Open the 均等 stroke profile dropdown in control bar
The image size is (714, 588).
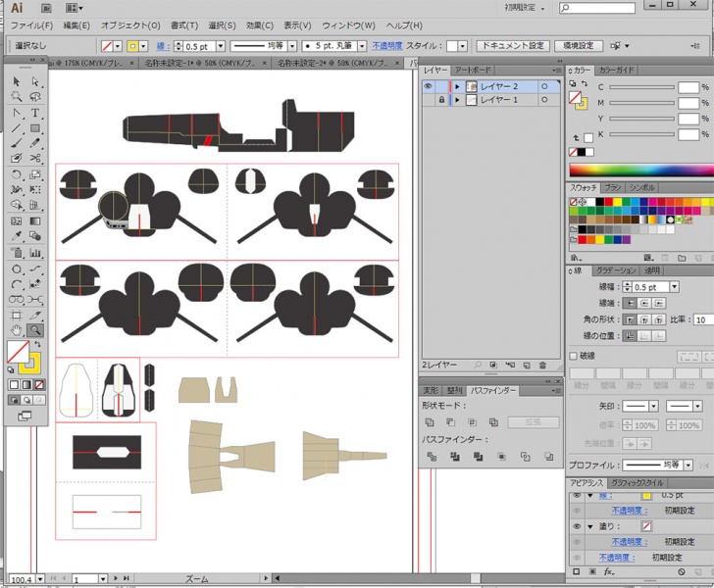coord(292,46)
